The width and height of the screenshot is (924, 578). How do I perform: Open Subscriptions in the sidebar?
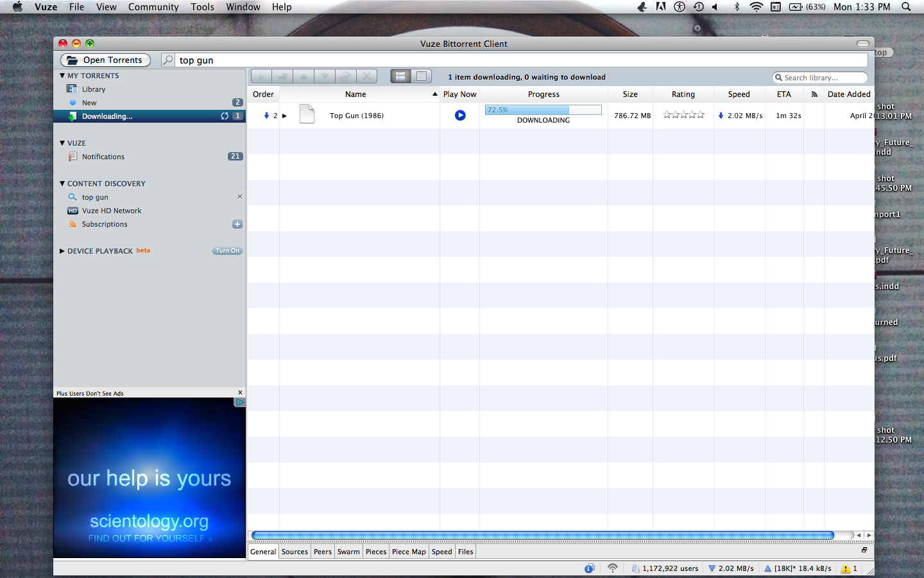point(105,224)
